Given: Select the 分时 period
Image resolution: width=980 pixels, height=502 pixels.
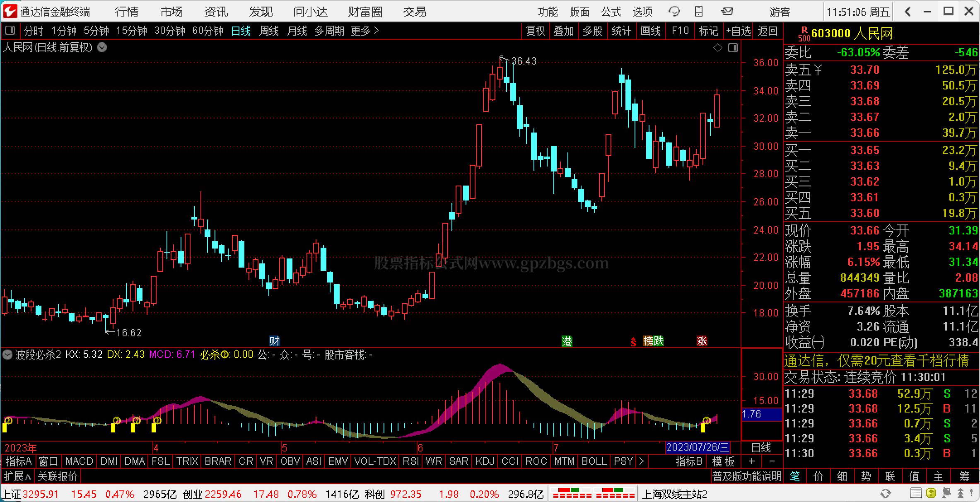Looking at the screenshot, I should (x=34, y=31).
